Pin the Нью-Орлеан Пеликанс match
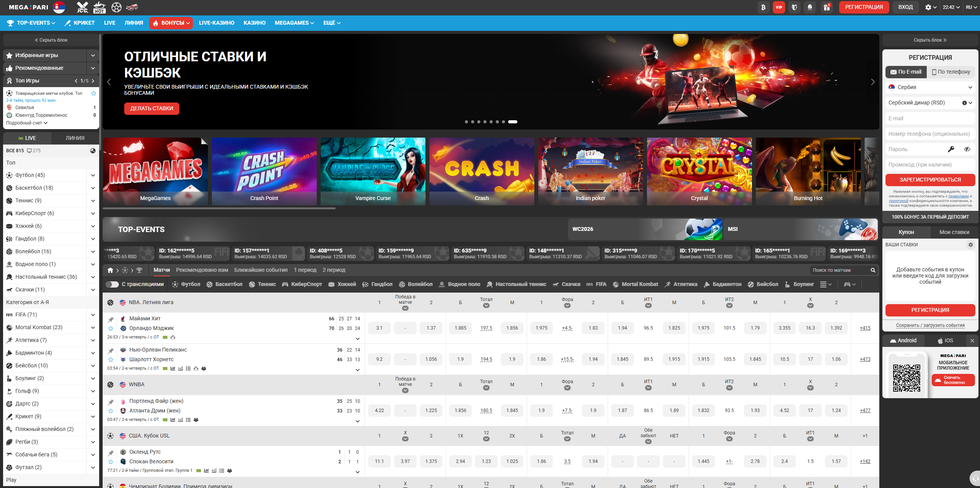Screen dimensions: 980x488 tap(111, 351)
